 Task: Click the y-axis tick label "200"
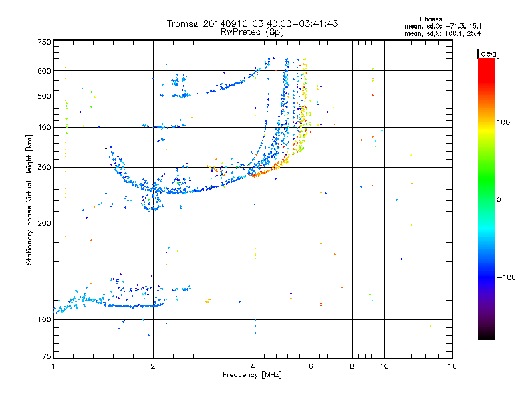(x=44, y=223)
